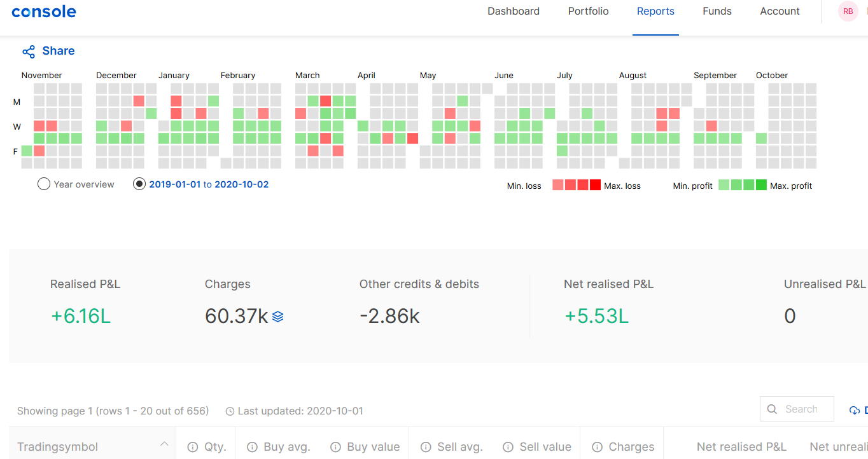Viewport: 868px width, 459px height.
Task: Click the Net realised P&L value +5.53L
Action: click(596, 316)
